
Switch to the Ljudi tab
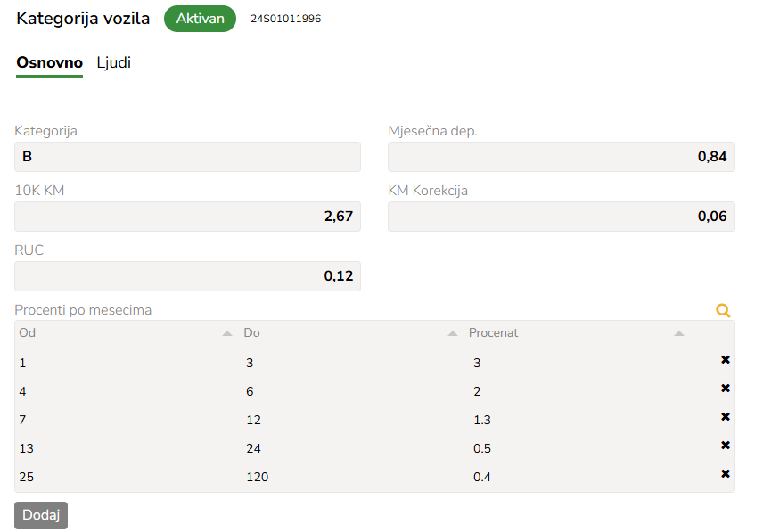(114, 63)
